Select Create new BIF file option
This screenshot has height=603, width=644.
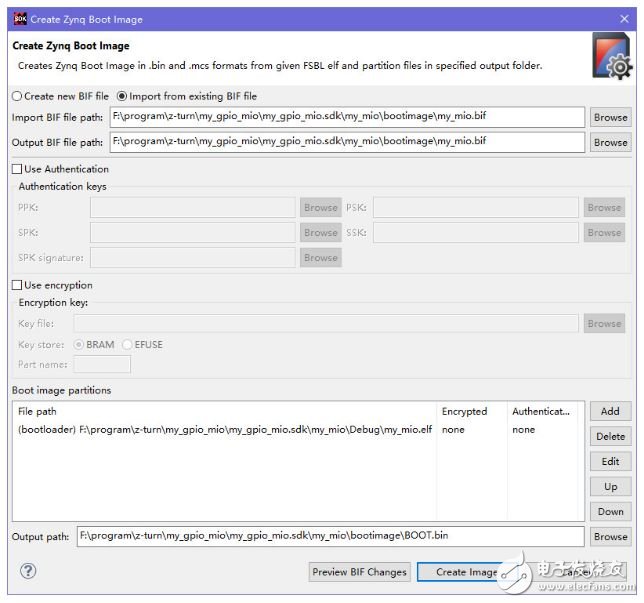pos(17,96)
